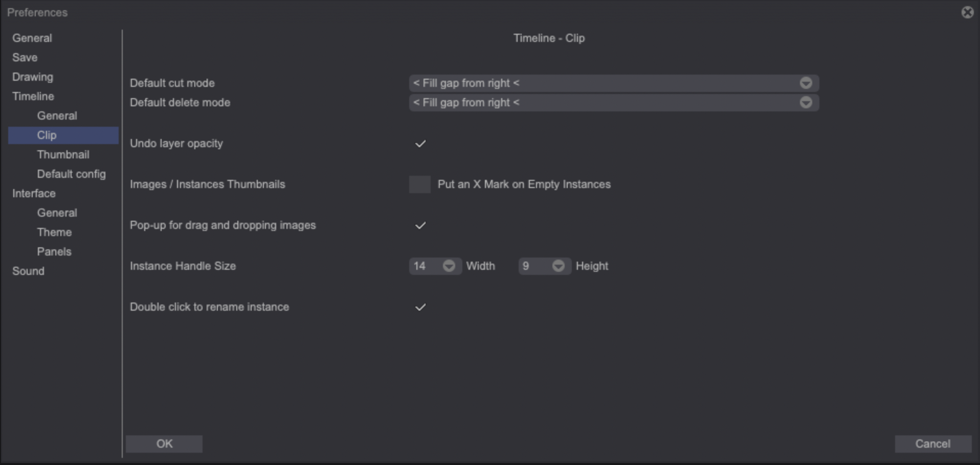Select the General category in the sidebar
980x465 pixels.
point(32,38)
